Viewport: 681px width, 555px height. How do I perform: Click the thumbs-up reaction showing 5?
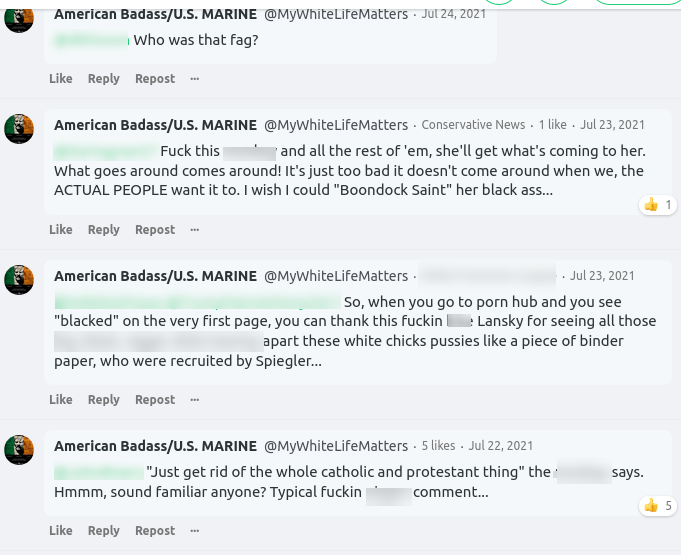point(658,506)
